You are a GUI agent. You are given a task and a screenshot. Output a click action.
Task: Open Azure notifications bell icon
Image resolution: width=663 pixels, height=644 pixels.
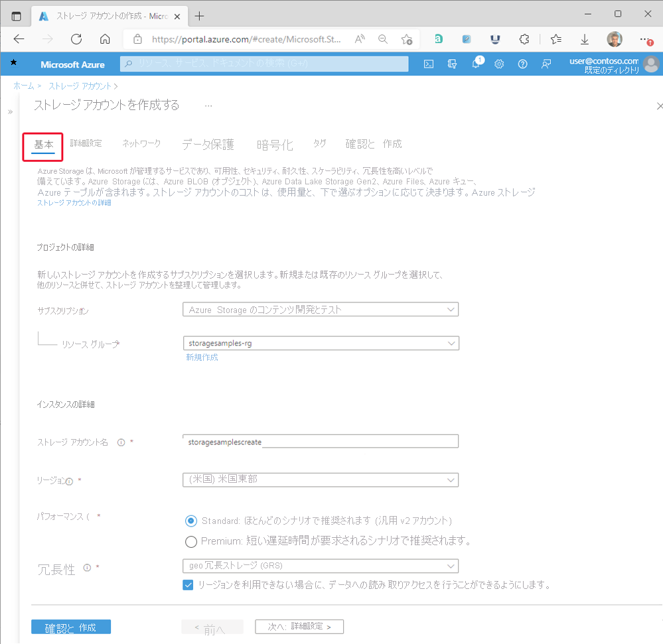(477, 64)
